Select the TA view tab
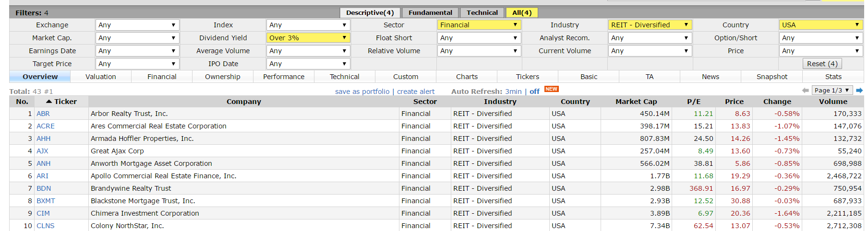The image size is (868, 231). (x=650, y=77)
